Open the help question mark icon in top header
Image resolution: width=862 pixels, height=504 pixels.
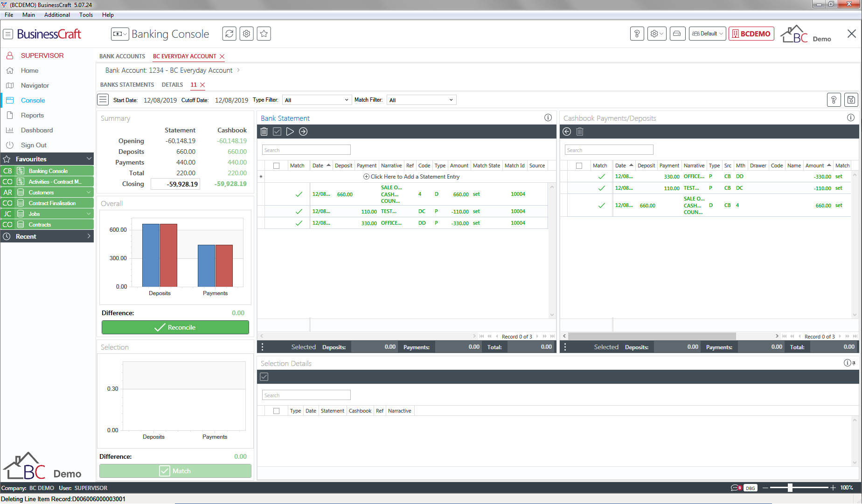[637, 34]
